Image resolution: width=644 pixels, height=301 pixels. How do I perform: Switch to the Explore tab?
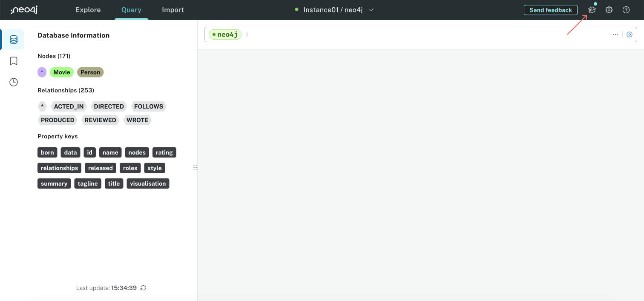[x=88, y=9]
